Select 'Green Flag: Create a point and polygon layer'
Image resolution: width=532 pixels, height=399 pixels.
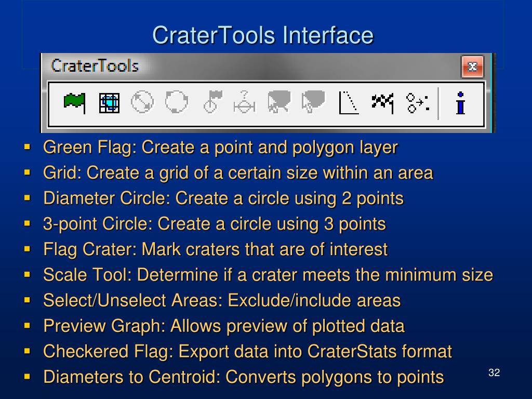tap(220, 148)
